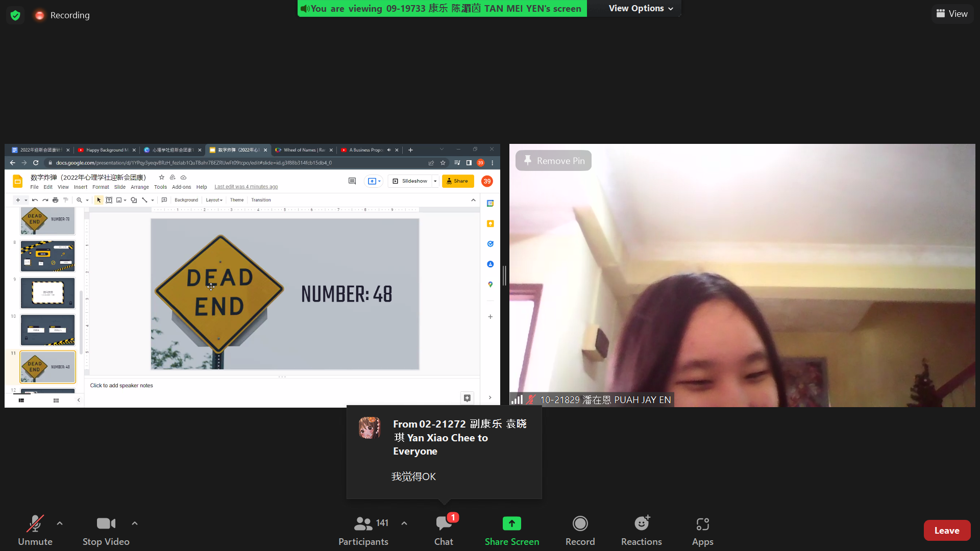Open the Arrange menu in Slides
The image size is (980, 551).
pyautogui.click(x=140, y=187)
